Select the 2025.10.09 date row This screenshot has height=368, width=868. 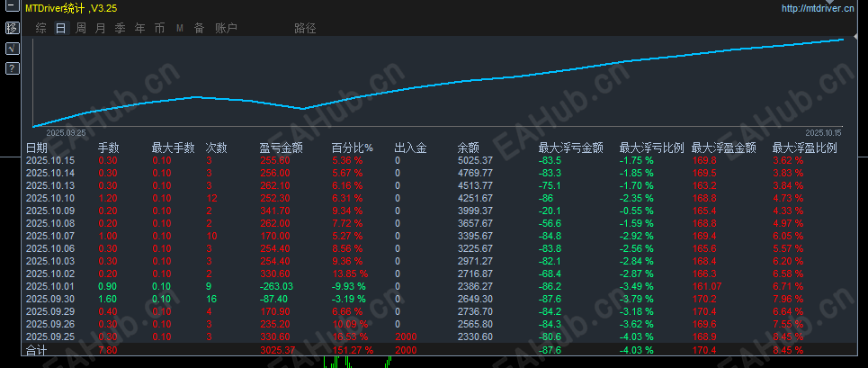click(x=50, y=211)
